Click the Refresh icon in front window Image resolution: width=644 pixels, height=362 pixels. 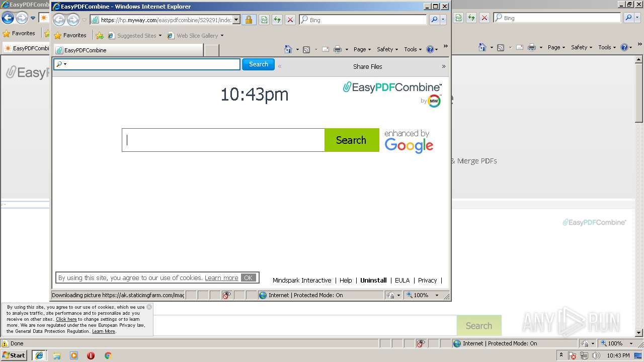(277, 20)
